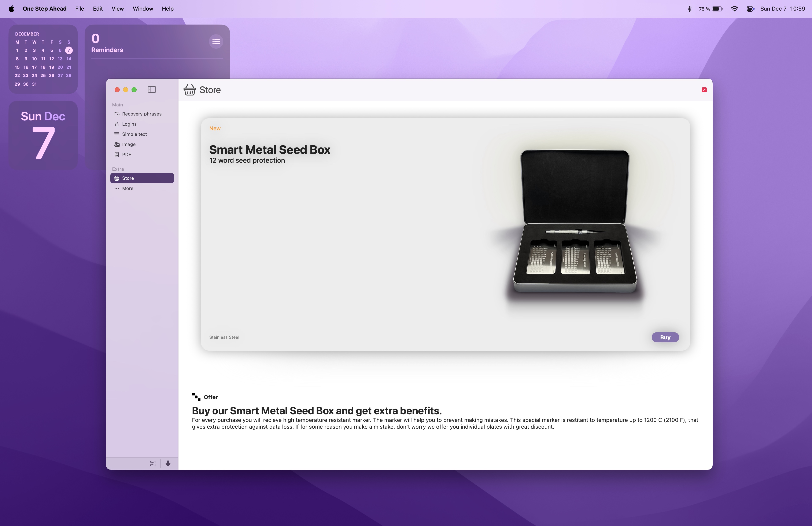Expand the More section in sidebar
Image resolution: width=812 pixels, height=526 pixels.
[127, 188]
